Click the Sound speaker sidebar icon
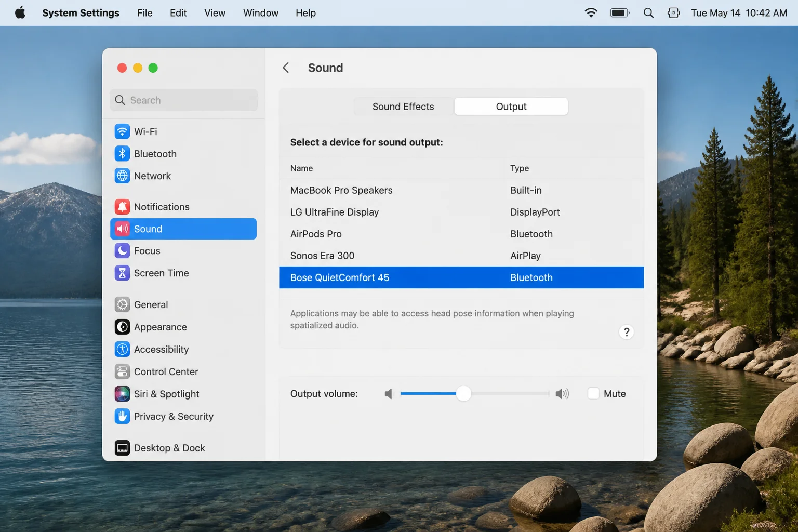 click(122, 229)
